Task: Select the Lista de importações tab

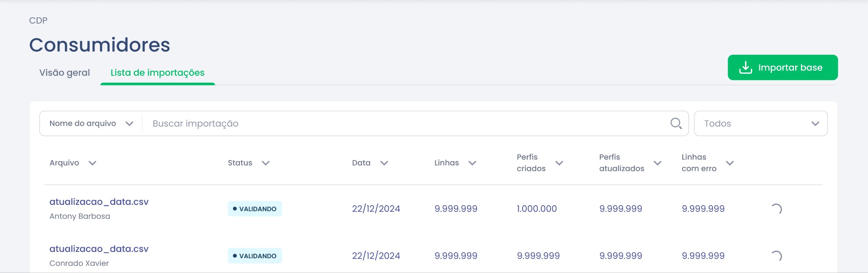Action: [x=157, y=73]
